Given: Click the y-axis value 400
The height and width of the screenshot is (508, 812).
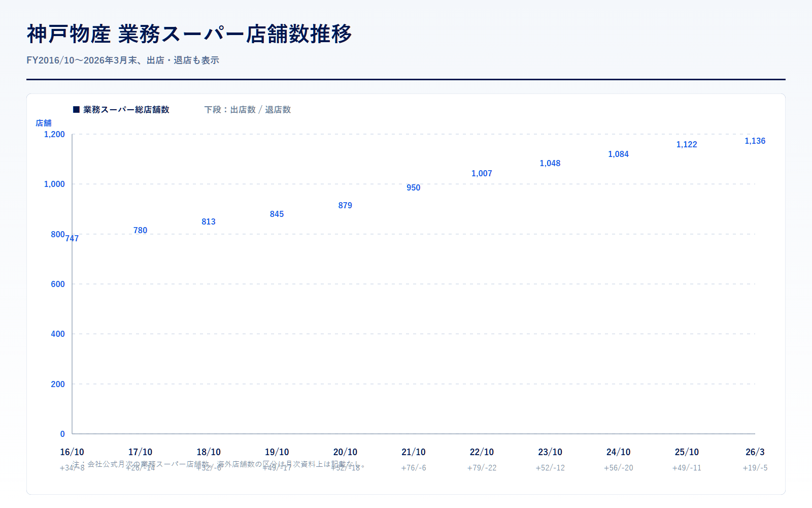Looking at the screenshot, I should tap(58, 334).
